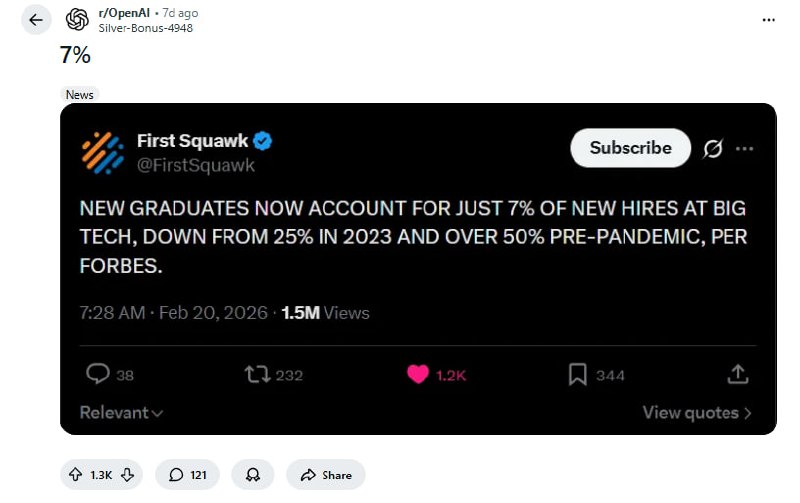Viewport: 800px width, 503px height.
Task: Expand the Relevant sort dropdown
Action: (x=121, y=413)
